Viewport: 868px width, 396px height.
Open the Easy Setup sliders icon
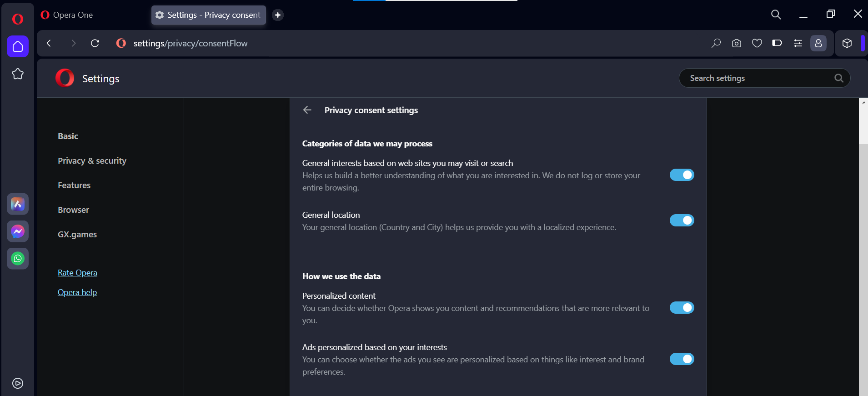798,43
